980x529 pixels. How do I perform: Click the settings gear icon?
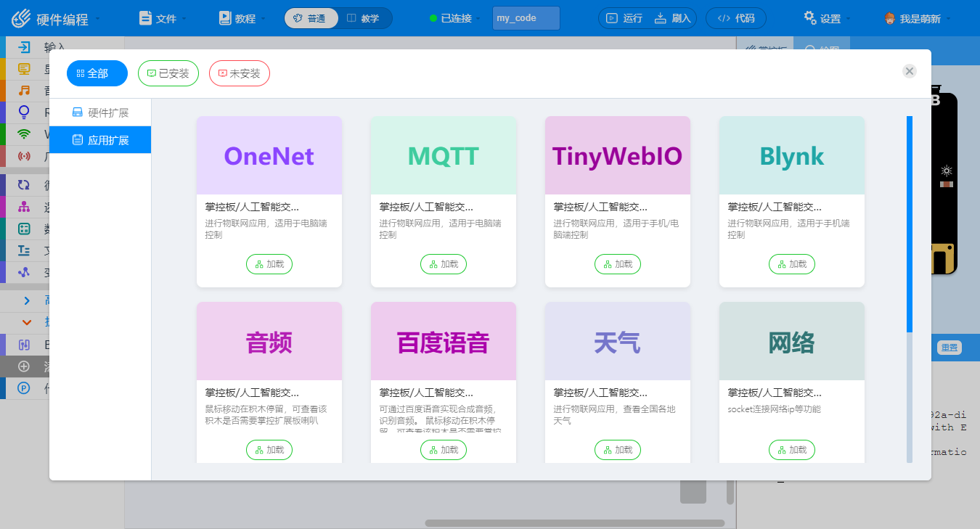pos(810,18)
